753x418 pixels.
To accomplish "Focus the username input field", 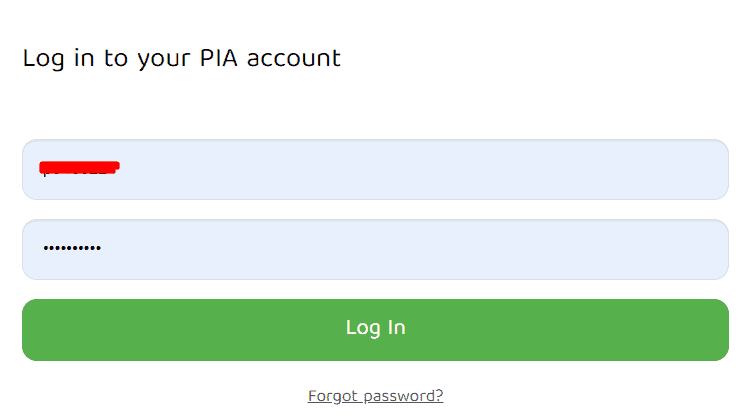I will point(375,170).
